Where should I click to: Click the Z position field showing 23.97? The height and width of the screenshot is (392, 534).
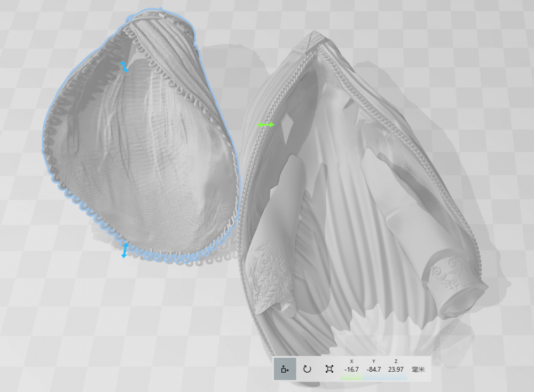click(396, 370)
